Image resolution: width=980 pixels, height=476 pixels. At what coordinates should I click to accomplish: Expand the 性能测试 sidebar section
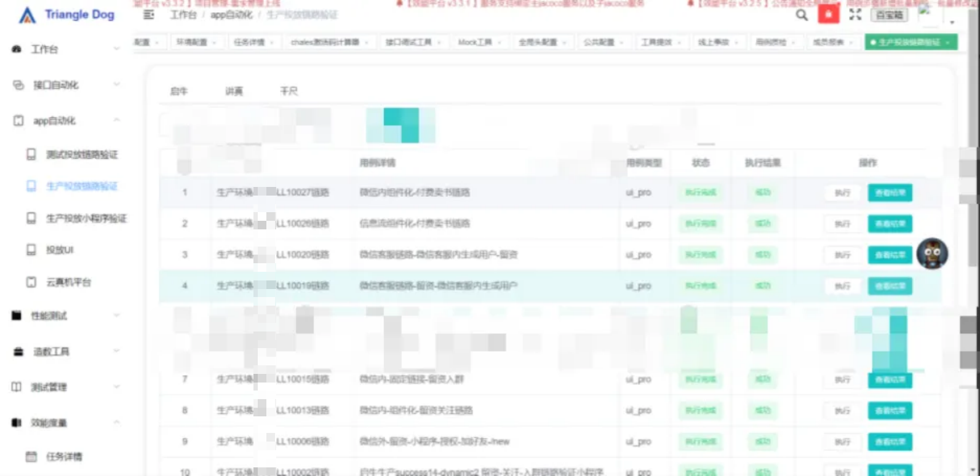[x=116, y=315]
